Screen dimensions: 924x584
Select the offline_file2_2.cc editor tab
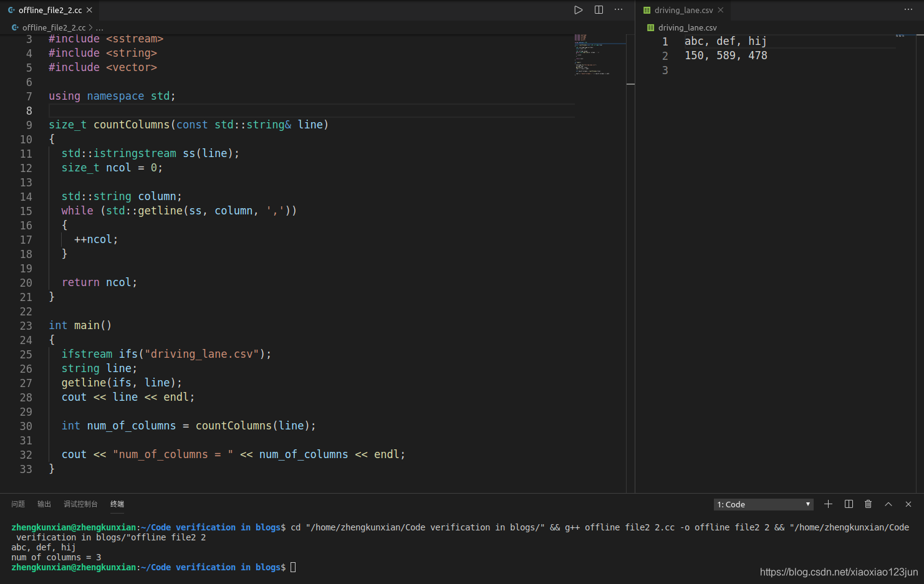(x=50, y=10)
